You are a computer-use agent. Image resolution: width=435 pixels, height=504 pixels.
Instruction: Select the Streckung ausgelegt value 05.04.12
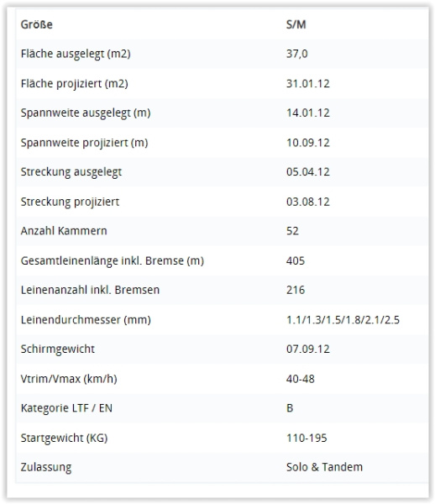[x=308, y=172]
